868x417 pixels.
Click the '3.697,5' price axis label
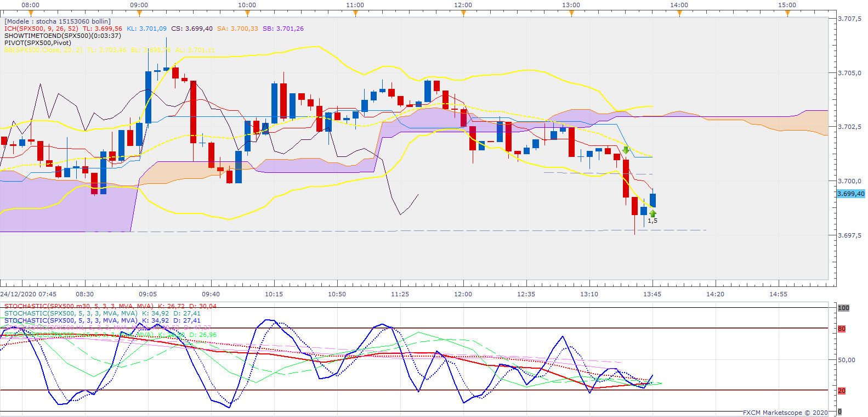[x=850, y=235]
